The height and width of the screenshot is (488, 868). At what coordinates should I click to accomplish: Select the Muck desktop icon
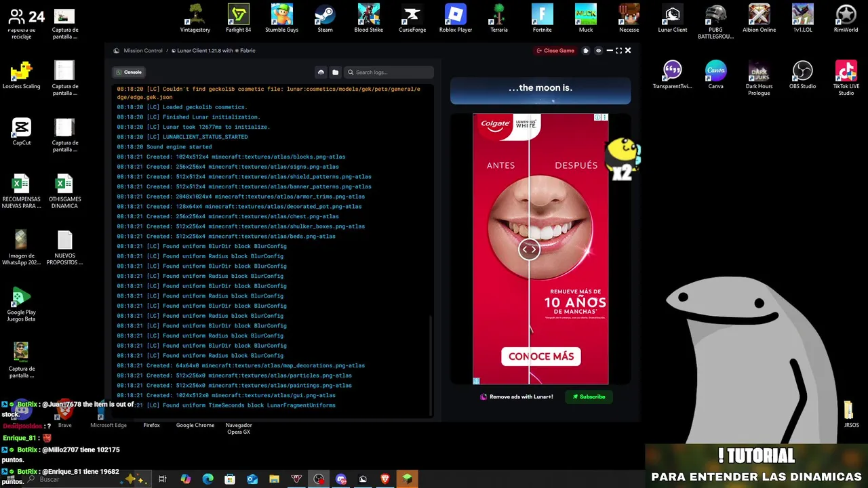coord(586,18)
